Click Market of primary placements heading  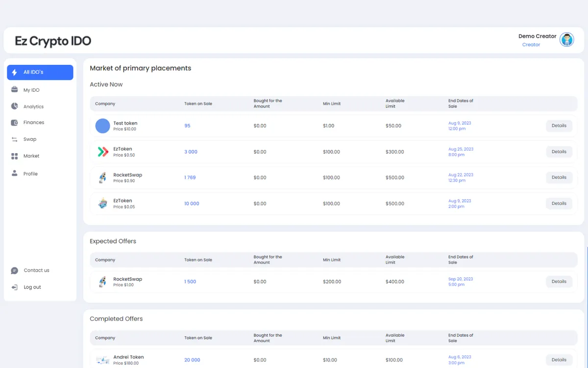[x=141, y=68]
